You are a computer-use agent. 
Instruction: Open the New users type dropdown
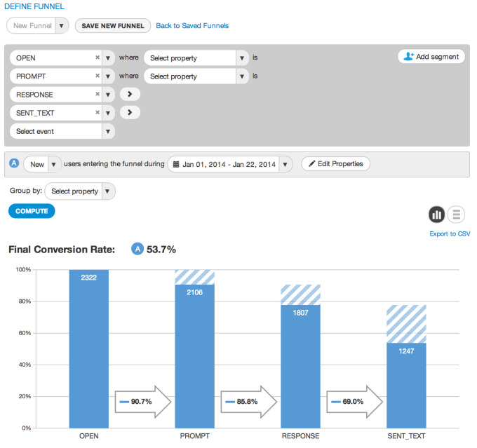[x=42, y=165]
